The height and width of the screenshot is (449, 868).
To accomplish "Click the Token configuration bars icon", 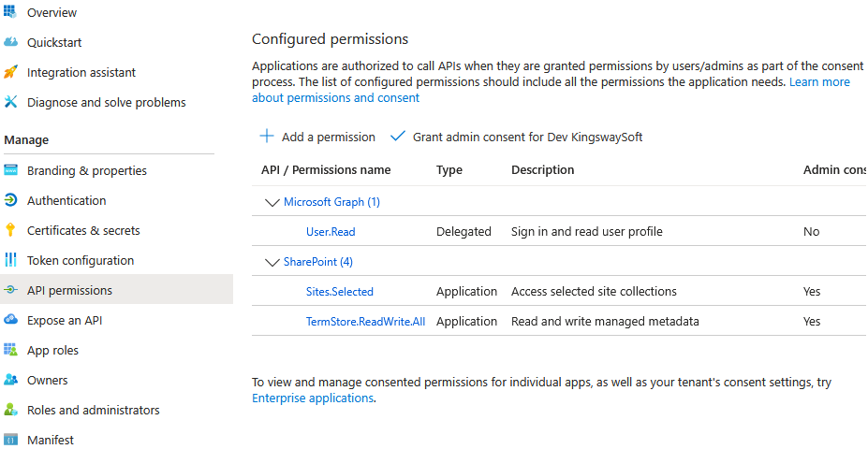I will (x=10, y=261).
